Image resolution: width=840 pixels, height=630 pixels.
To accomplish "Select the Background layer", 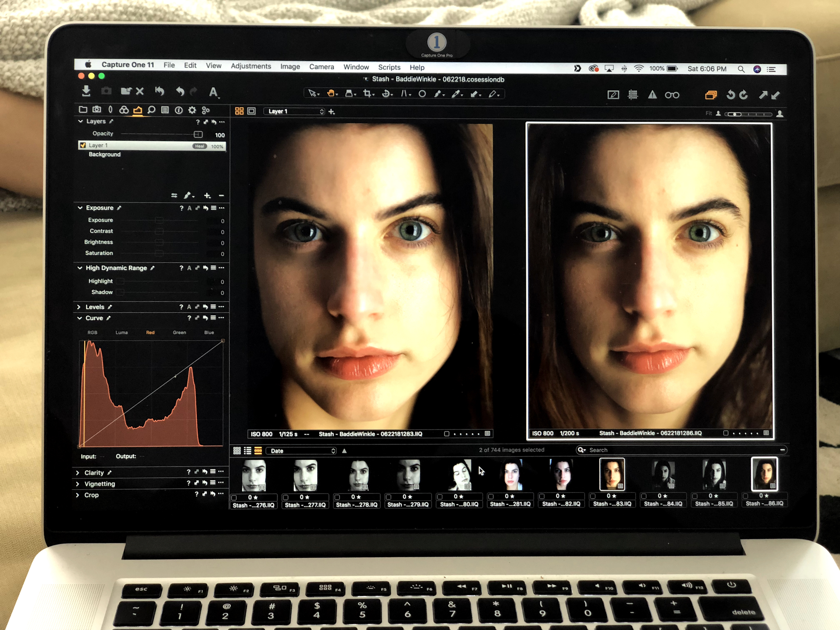I will click(x=105, y=154).
